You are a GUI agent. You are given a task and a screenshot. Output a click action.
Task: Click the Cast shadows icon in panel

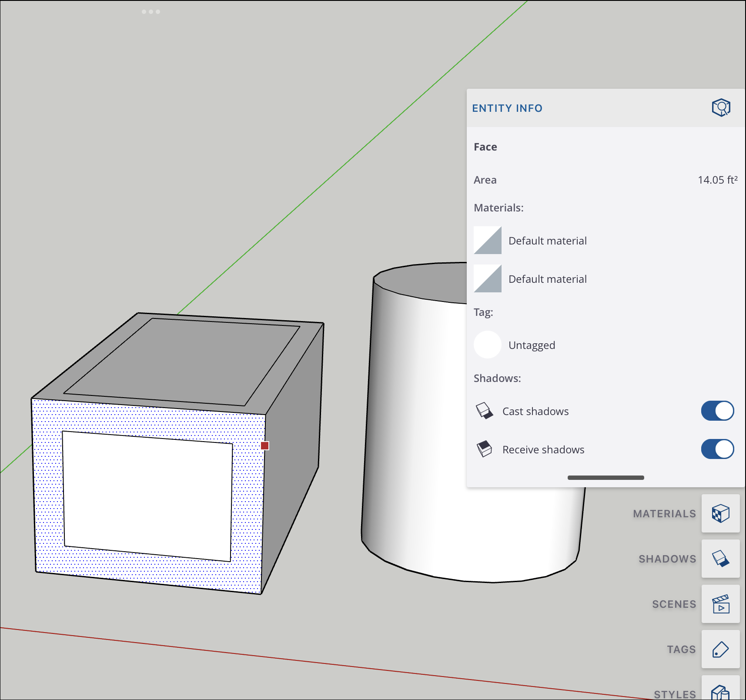[x=484, y=411]
